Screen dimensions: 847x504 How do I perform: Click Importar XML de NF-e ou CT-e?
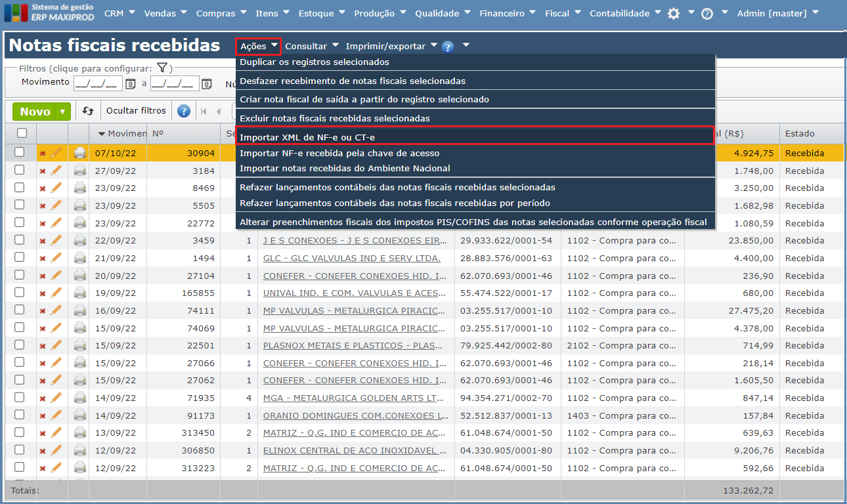[475, 138]
